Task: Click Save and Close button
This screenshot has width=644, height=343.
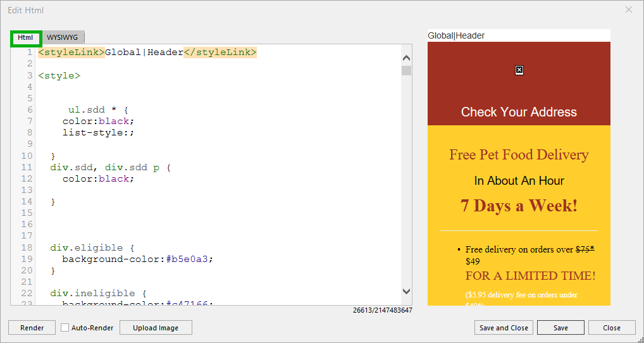Action: [x=504, y=328]
